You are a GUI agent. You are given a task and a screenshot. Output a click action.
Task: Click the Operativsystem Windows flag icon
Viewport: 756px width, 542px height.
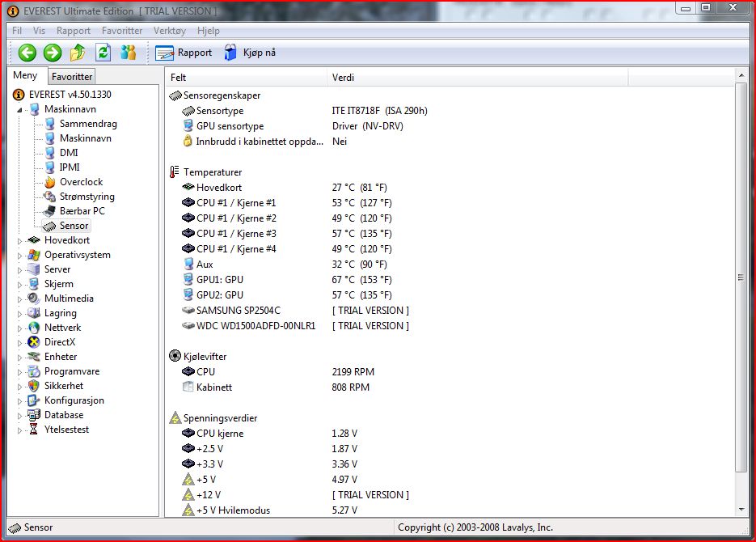click(x=34, y=255)
